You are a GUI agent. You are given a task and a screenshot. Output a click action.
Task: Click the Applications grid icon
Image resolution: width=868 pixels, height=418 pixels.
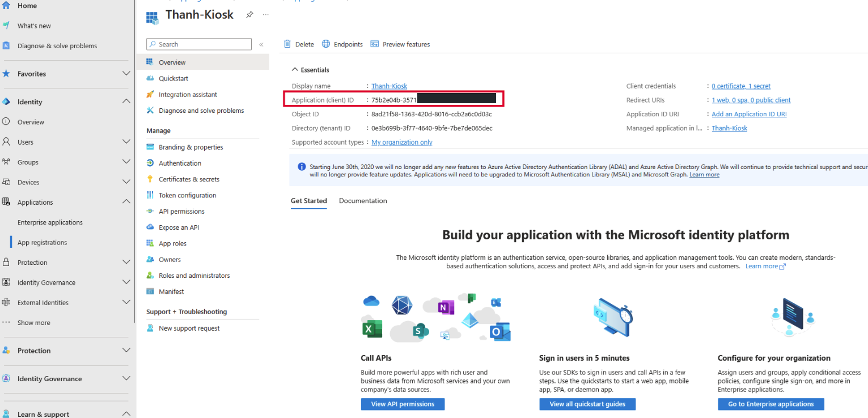click(6, 202)
